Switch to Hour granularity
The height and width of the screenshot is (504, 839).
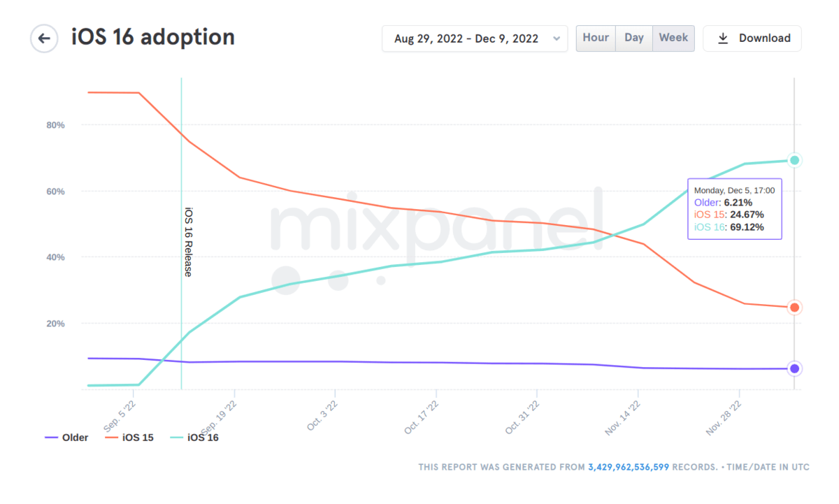tap(596, 38)
